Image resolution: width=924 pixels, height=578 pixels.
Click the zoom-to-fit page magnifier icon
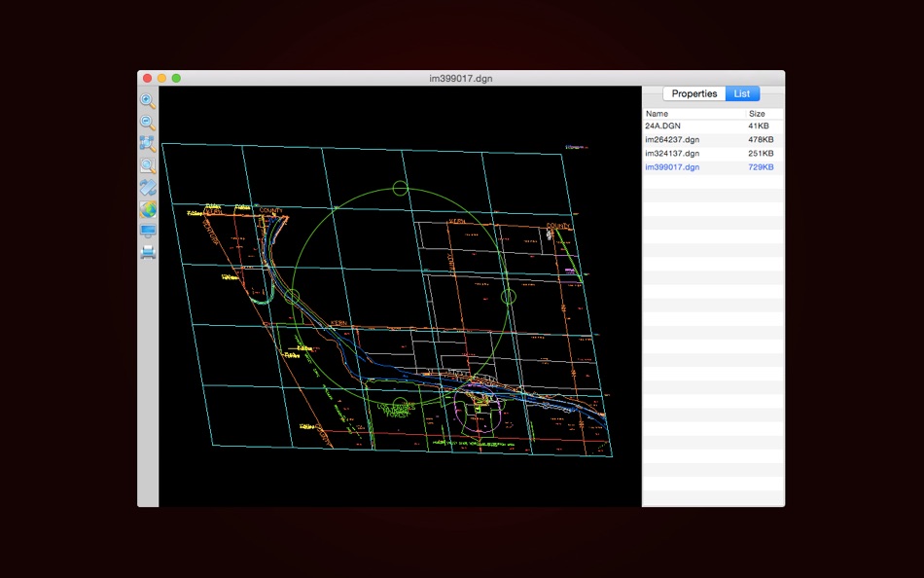(148, 165)
